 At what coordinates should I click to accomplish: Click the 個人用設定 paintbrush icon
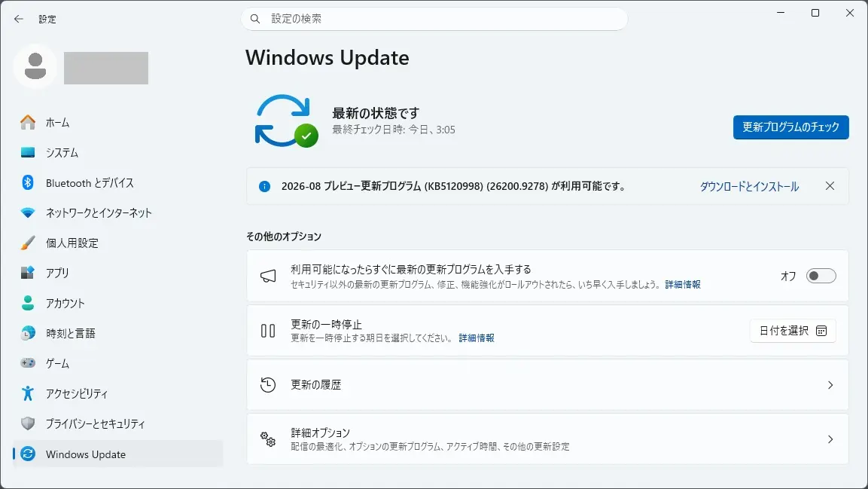[x=28, y=243]
